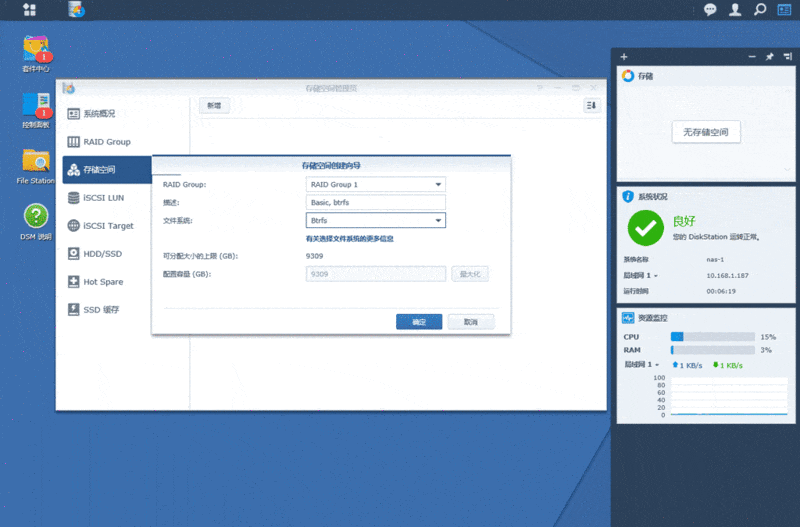The height and width of the screenshot is (527, 800).
Task: Click the uptime value 00:06:19
Action: [x=721, y=291]
